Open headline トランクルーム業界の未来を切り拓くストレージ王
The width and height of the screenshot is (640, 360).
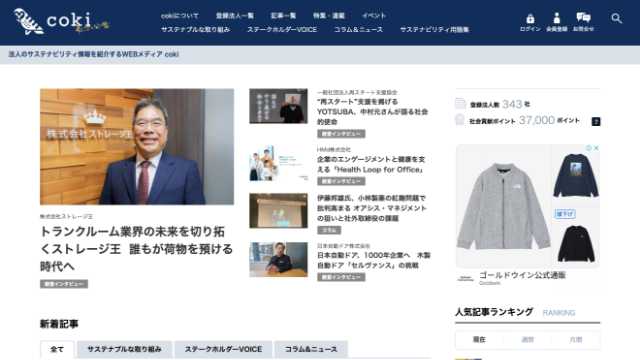click(x=136, y=249)
